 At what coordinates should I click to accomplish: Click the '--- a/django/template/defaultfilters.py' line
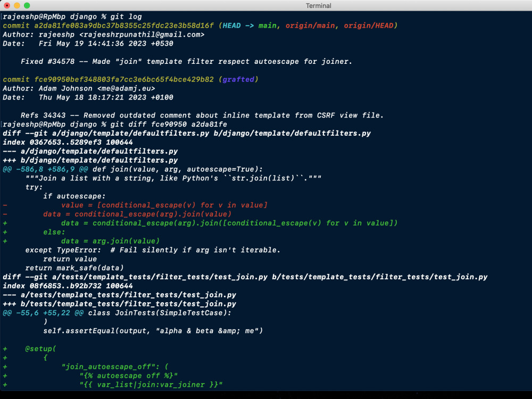coord(90,151)
